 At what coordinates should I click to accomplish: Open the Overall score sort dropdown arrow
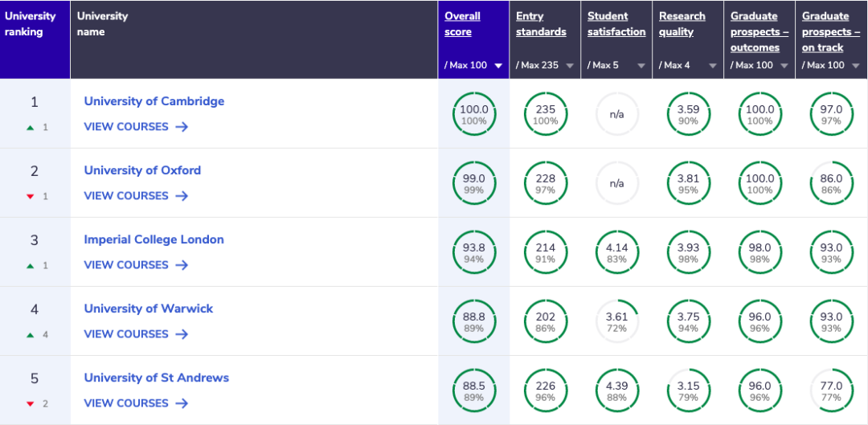(x=498, y=66)
